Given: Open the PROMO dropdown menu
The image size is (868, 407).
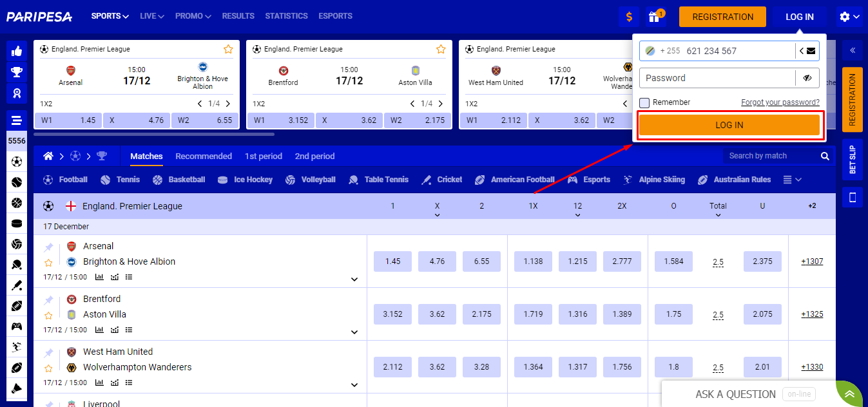Looking at the screenshot, I should click(193, 16).
